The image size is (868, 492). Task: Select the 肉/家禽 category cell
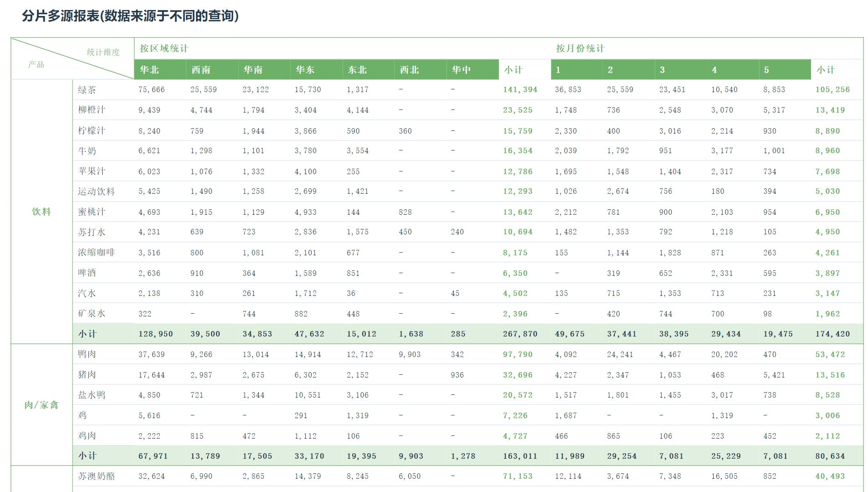[41, 405]
